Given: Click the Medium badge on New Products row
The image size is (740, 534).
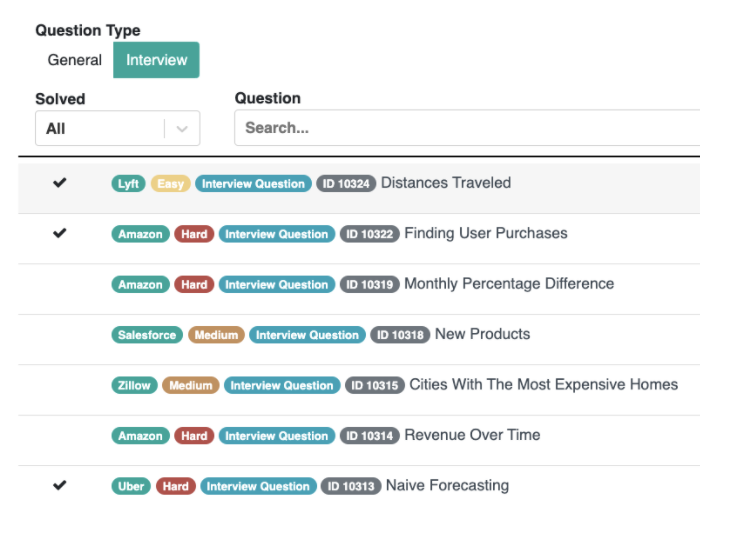Looking at the screenshot, I should [216, 335].
